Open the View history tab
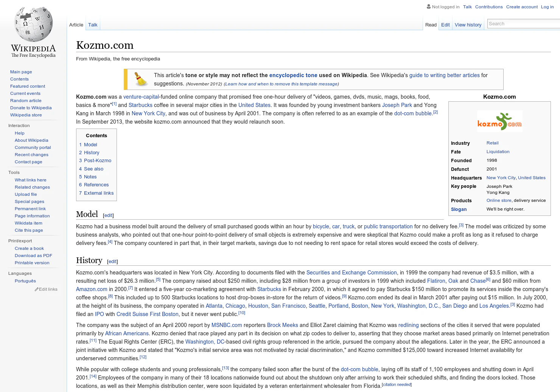This screenshot has width=560, height=392. pos(468,25)
